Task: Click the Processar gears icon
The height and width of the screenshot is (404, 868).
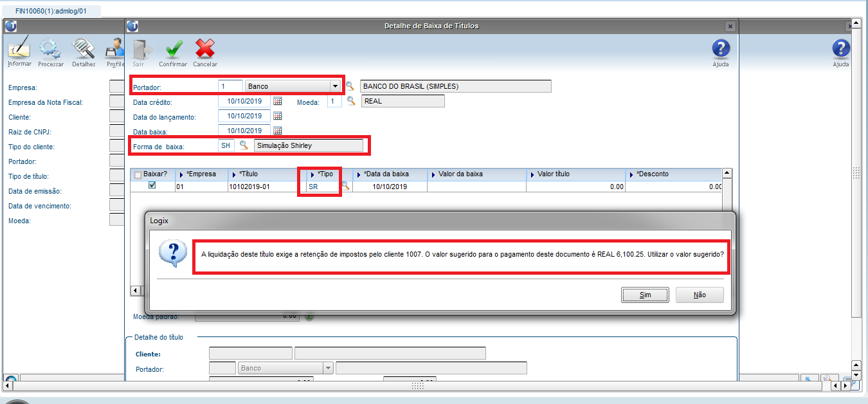Action: pos(50,49)
